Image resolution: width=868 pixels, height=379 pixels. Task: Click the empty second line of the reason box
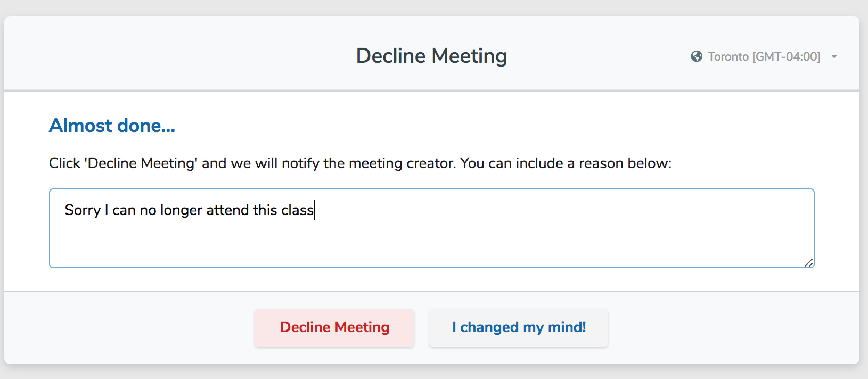(320, 234)
